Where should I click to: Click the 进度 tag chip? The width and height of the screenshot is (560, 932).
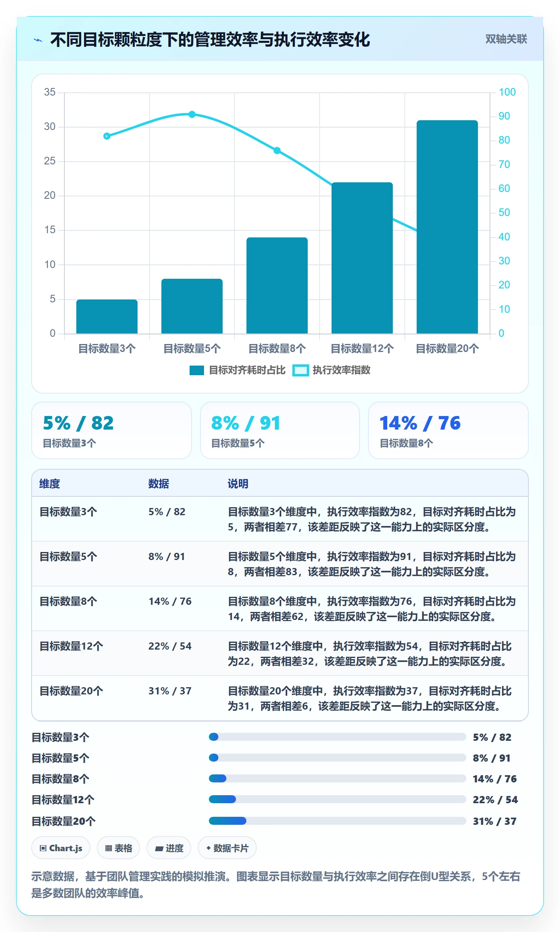169,848
